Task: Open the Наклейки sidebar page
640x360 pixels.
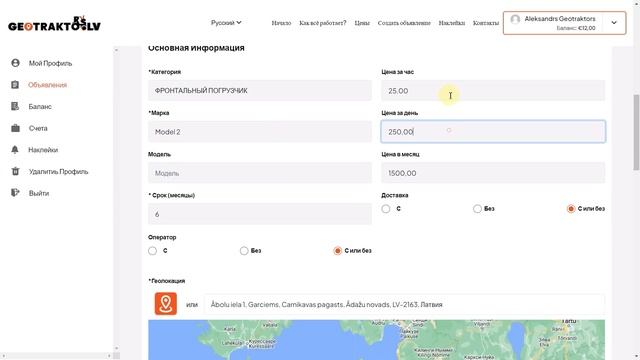Action: pos(43,150)
